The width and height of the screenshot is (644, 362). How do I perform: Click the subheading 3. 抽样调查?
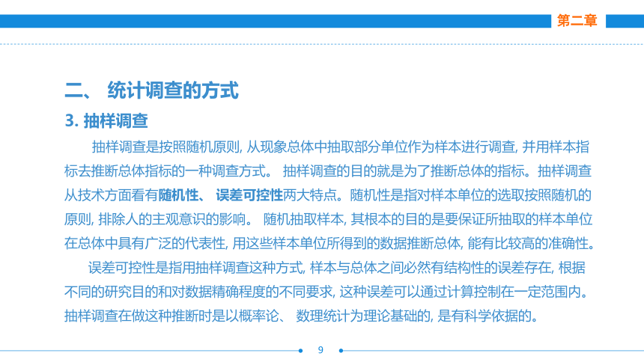coord(106,120)
